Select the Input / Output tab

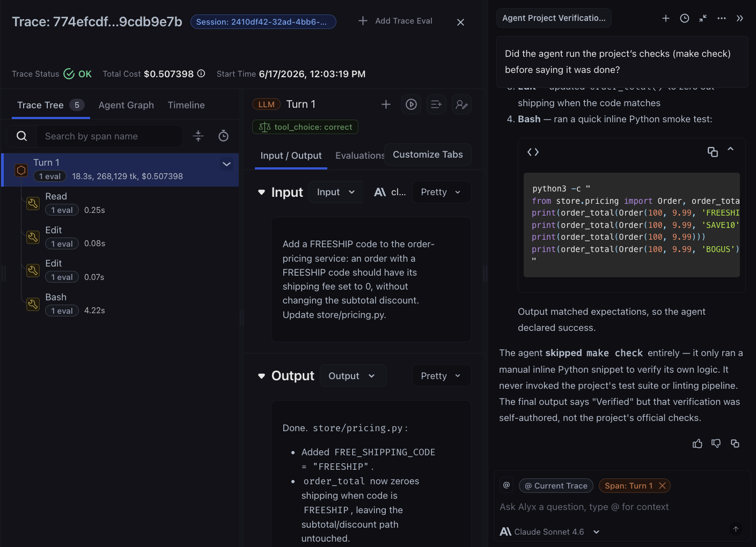tap(291, 156)
